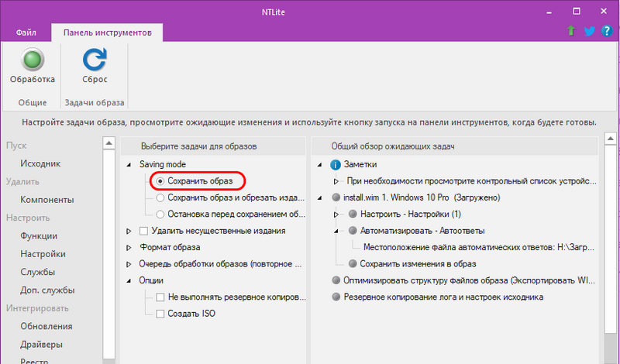
Task: Expand Удалить несущественные издания node
Action: pyautogui.click(x=129, y=231)
